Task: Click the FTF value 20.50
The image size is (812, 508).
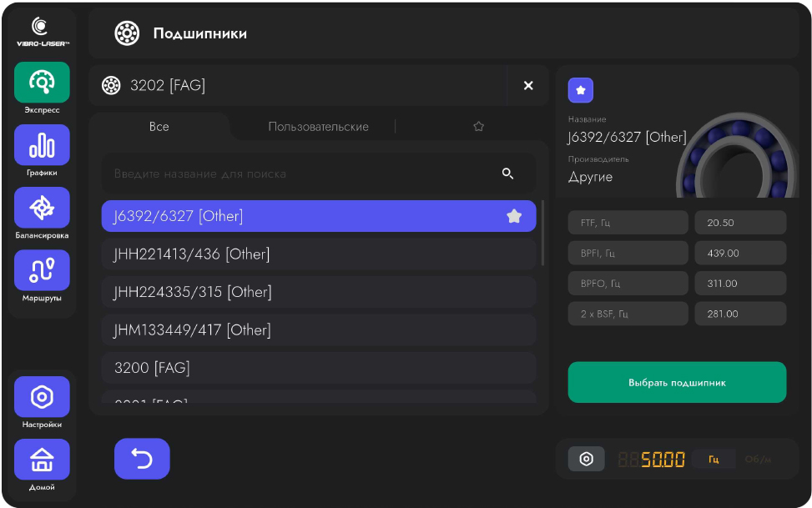Action: click(x=740, y=223)
